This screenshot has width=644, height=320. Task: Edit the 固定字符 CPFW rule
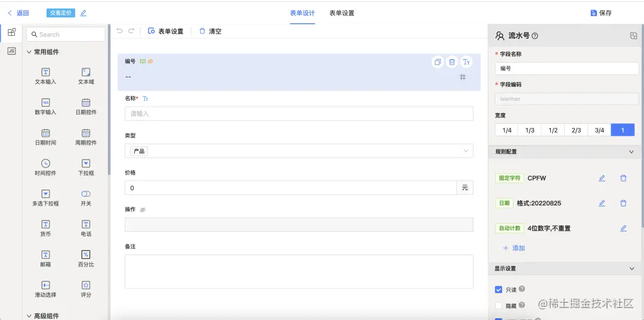point(602,178)
